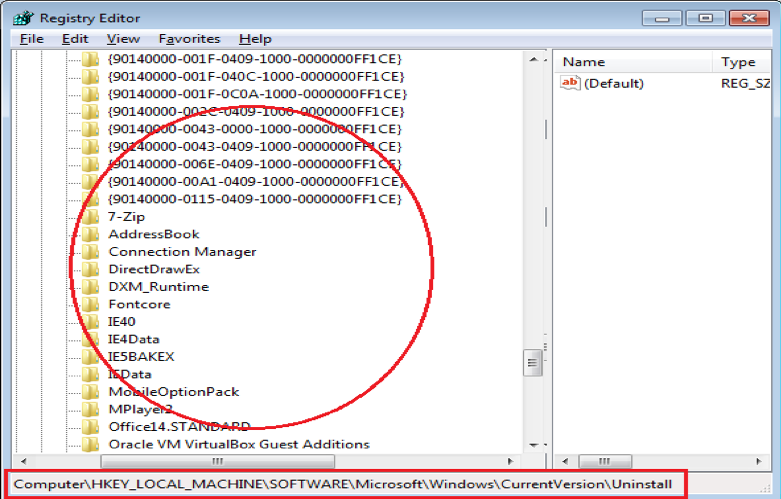The height and width of the screenshot is (499, 781).
Task: Click the folder icon beside Fontcore
Action: pyautogui.click(x=91, y=304)
